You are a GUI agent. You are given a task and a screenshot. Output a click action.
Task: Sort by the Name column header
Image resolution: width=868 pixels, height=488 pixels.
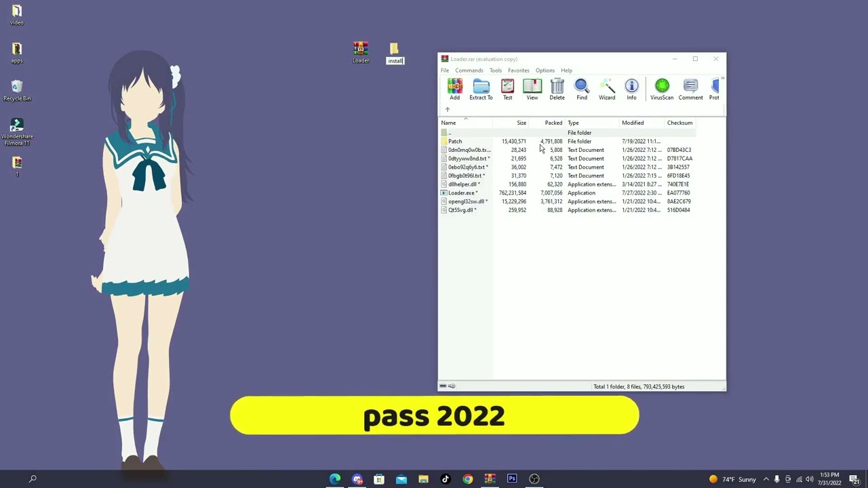pos(466,123)
